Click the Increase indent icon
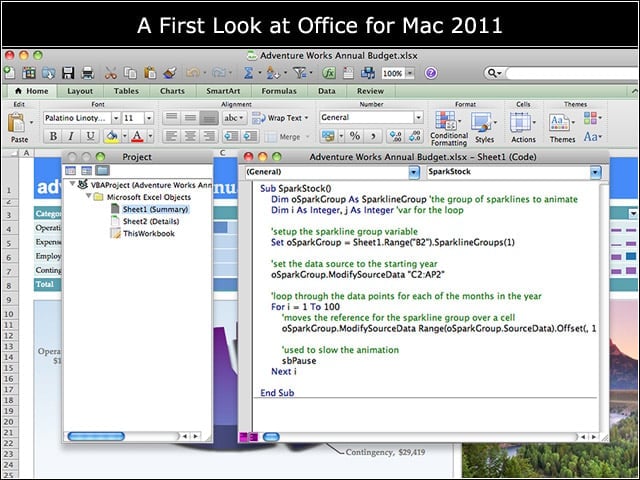 click(x=250, y=136)
